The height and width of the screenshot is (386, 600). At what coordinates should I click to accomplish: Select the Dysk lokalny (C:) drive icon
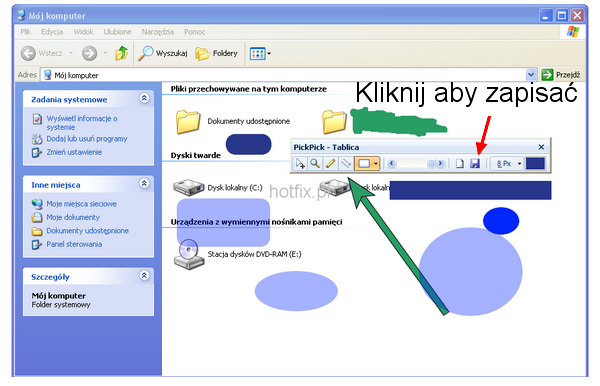pyautogui.click(x=188, y=187)
